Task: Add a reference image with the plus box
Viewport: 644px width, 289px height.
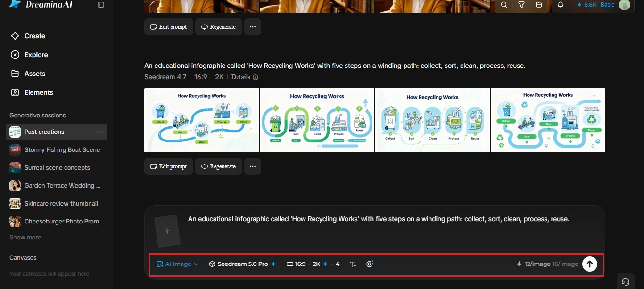Action: pos(167,231)
